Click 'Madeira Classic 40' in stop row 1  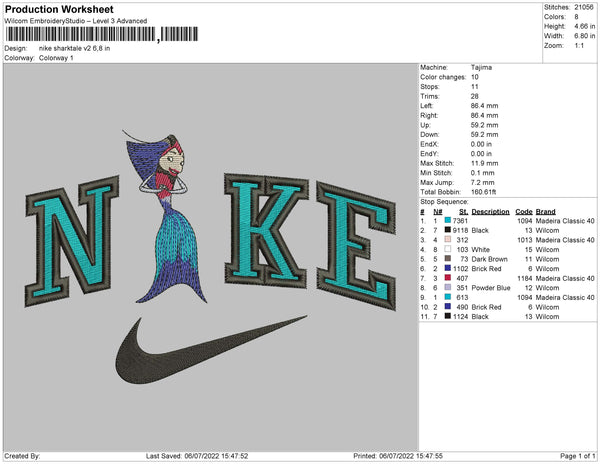tap(565, 221)
